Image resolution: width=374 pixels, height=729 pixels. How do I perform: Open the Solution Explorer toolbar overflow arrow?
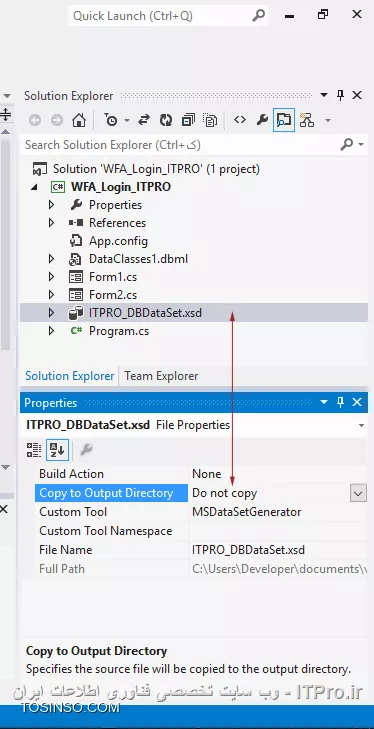(x=328, y=120)
